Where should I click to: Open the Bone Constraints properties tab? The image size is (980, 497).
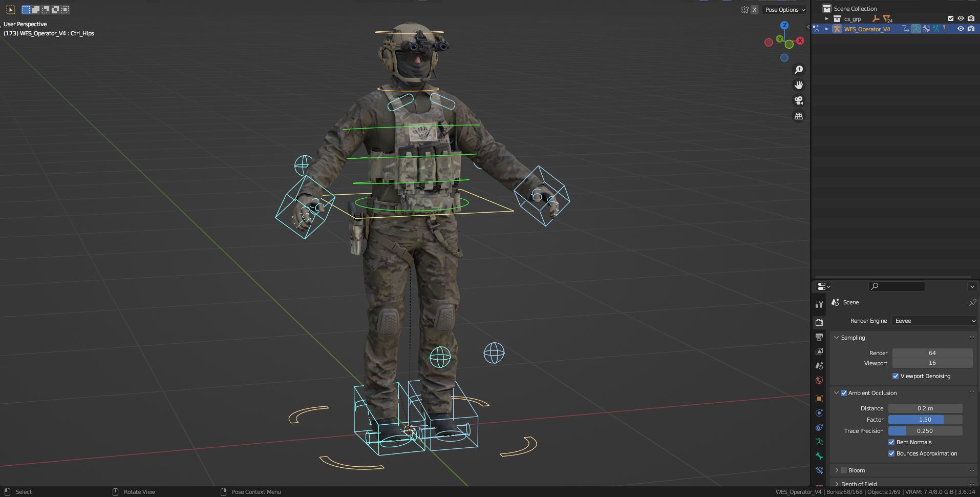click(x=819, y=470)
